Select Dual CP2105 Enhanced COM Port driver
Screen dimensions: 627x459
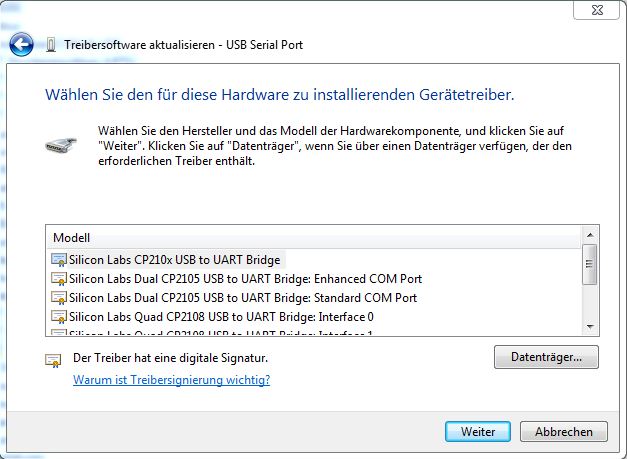coord(246,279)
